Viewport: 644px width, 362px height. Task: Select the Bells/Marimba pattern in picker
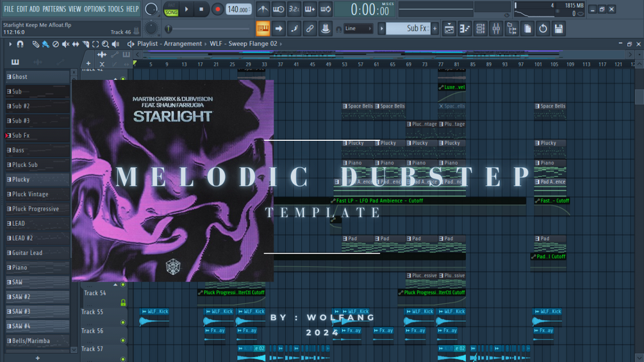(x=37, y=341)
